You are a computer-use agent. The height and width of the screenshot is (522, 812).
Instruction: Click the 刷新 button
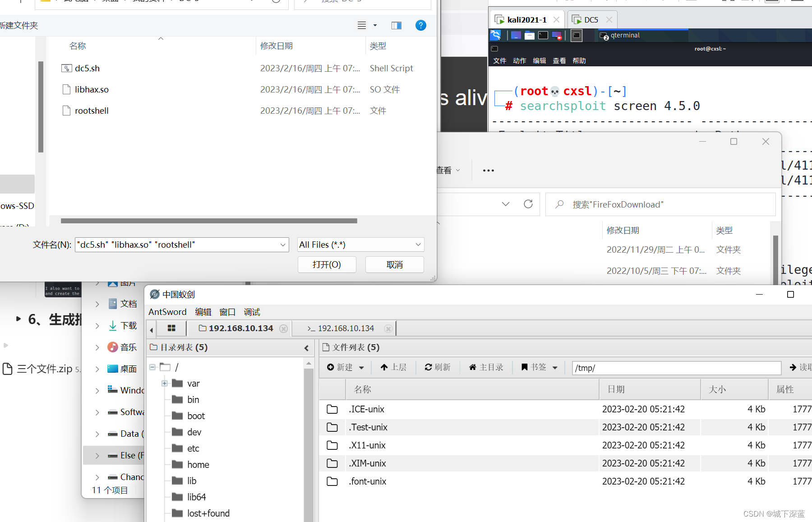coord(438,367)
